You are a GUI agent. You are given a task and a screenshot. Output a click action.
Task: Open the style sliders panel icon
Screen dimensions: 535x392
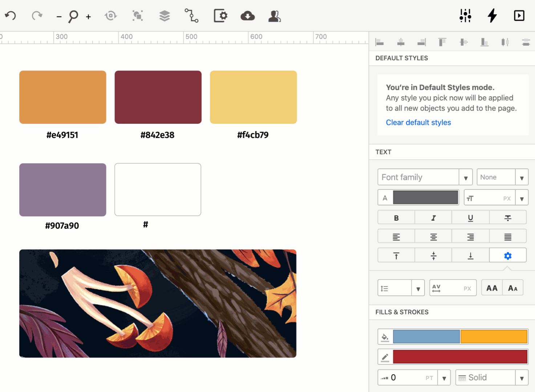pyautogui.click(x=465, y=16)
